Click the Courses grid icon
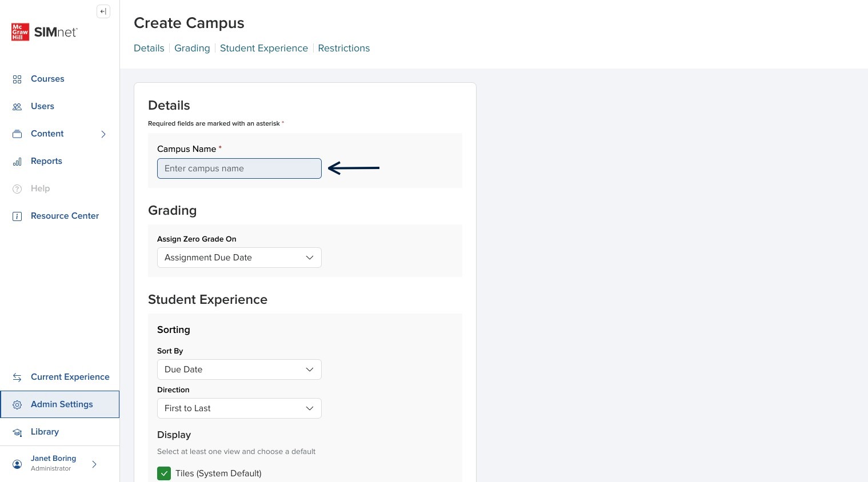The width and height of the screenshot is (868, 482). pos(17,79)
